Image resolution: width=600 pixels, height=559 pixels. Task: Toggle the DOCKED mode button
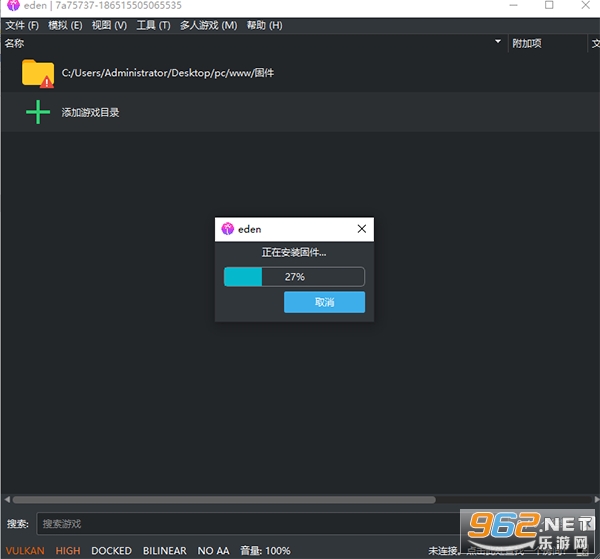point(111,551)
